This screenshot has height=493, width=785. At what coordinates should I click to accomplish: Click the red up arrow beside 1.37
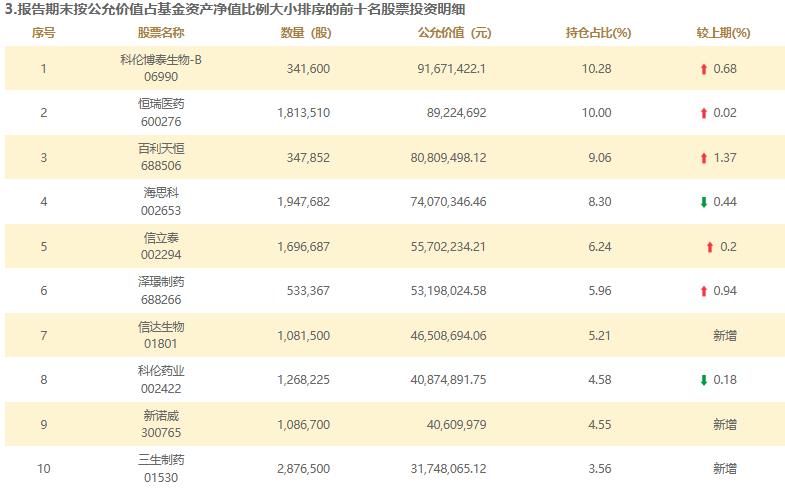[704, 158]
